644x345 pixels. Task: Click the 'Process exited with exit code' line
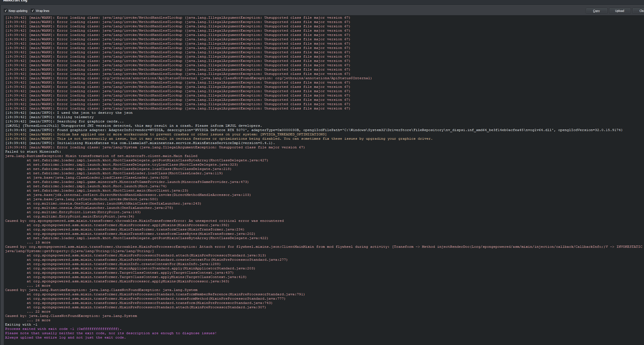(x=63, y=329)
